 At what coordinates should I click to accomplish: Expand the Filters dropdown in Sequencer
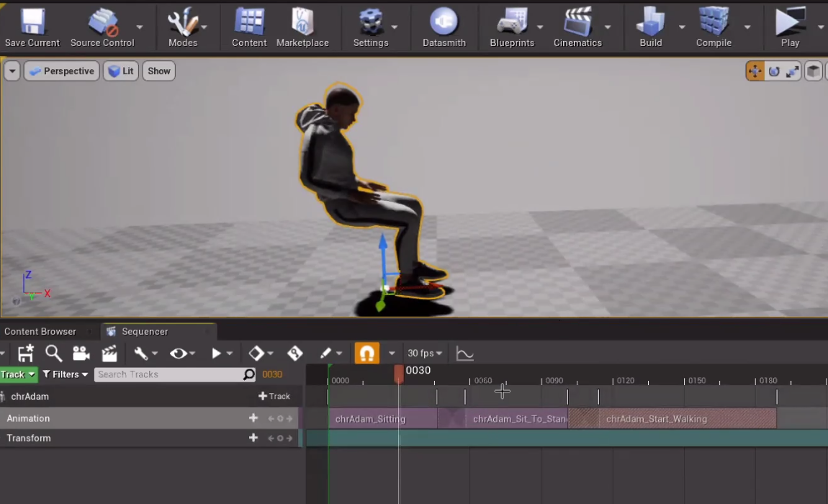65,374
